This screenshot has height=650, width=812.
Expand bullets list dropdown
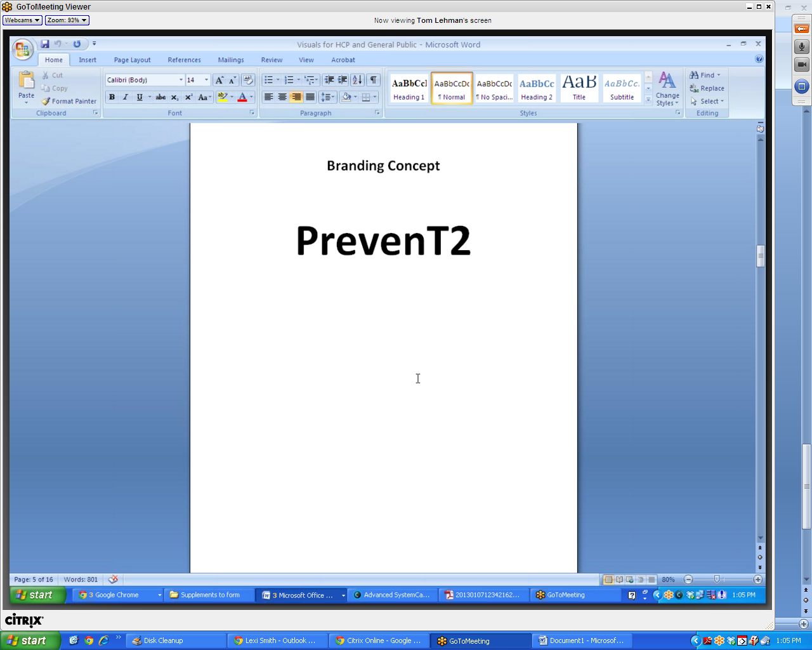pos(278,80)
